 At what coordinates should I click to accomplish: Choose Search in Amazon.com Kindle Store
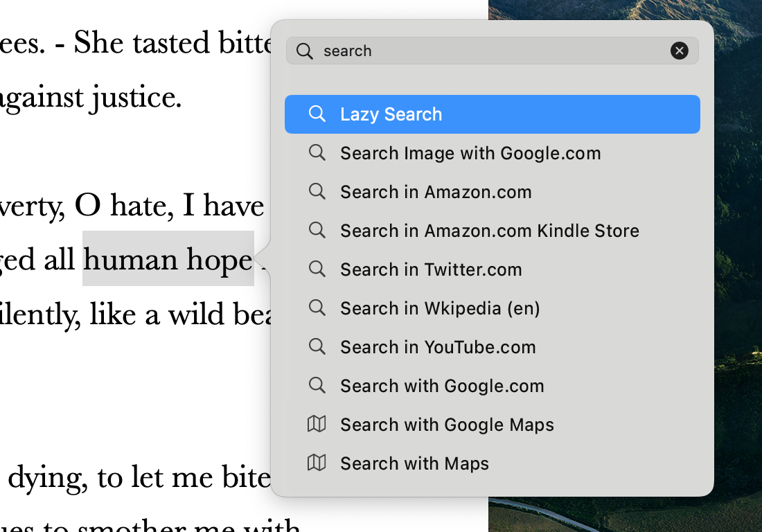493,231
